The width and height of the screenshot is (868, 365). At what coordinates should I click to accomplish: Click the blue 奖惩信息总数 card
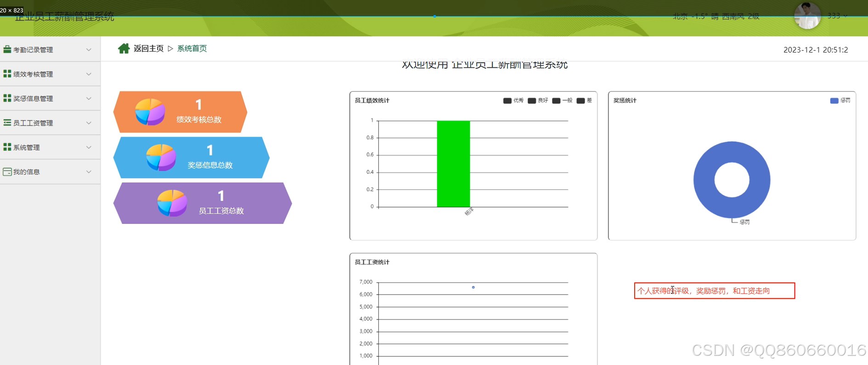[x=191, y=157]
